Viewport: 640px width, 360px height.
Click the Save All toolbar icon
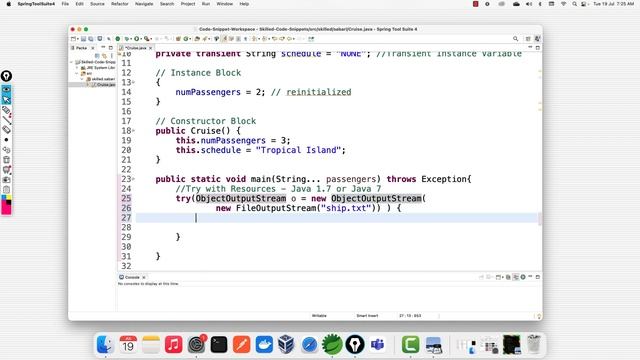tap(91, 39)
